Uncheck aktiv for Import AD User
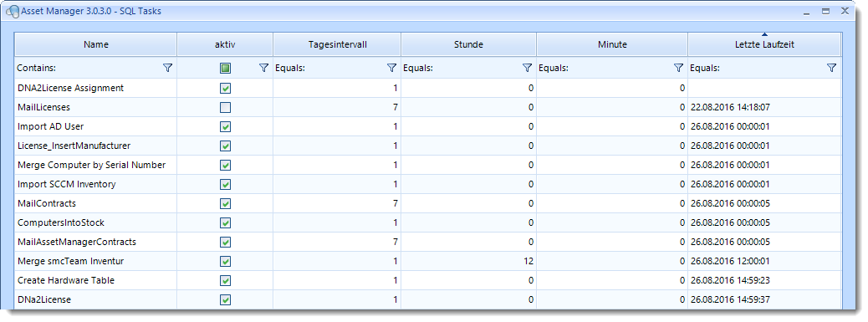 (225, 126)
